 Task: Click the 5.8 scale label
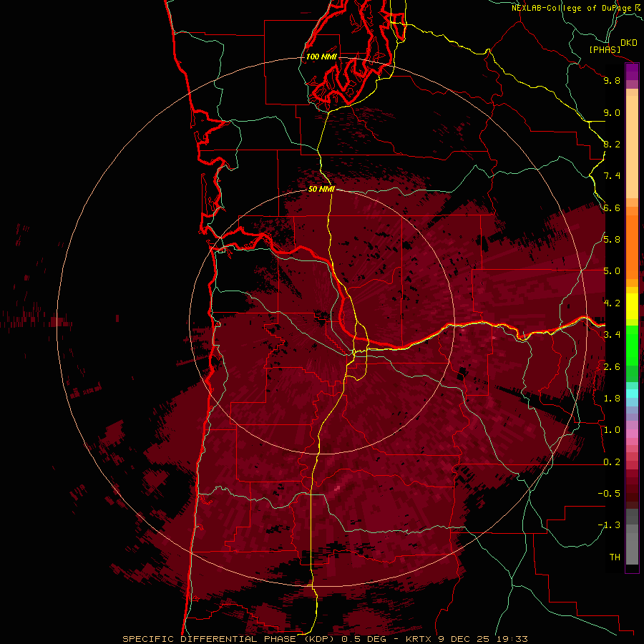coord(612,240)
